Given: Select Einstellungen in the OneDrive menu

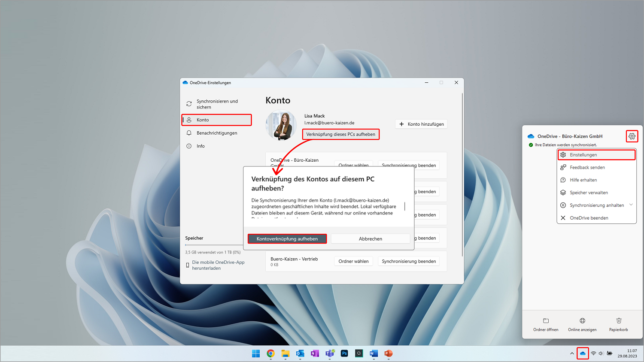Looking at the screenshot, I should click(597, 155).
